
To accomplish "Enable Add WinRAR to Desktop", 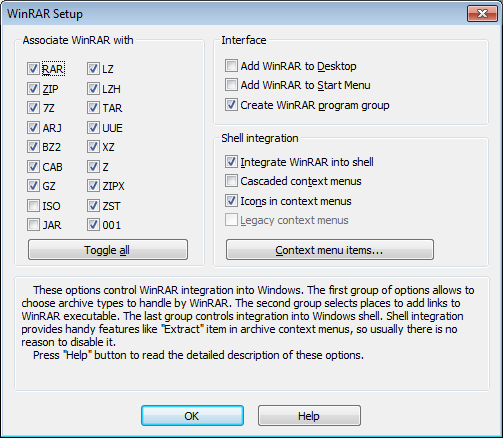I will point(231,66).
